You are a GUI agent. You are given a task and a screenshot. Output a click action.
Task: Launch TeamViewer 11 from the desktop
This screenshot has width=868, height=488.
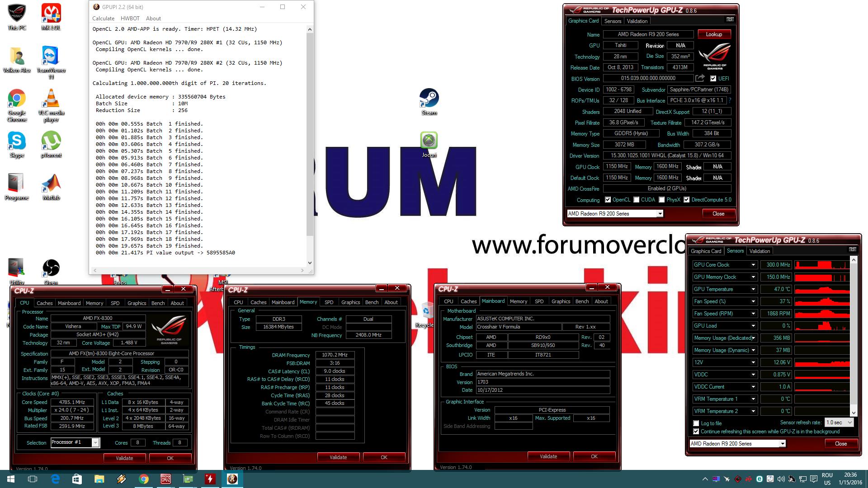click(x=51, y=62)
